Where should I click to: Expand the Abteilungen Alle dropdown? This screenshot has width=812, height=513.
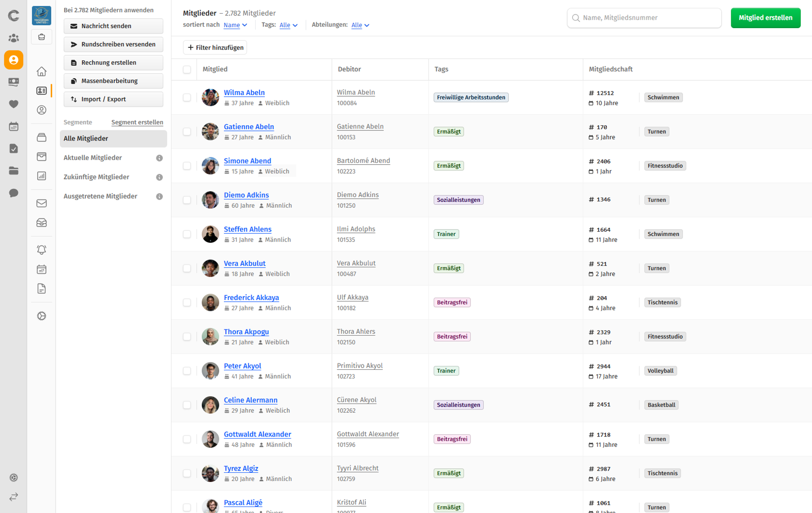click(x=360, y=25)
